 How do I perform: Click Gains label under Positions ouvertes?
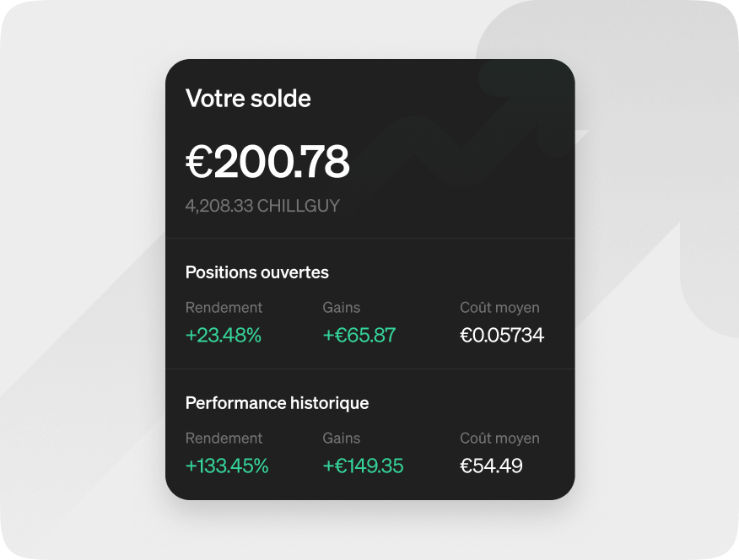click(x=342, y=308)
